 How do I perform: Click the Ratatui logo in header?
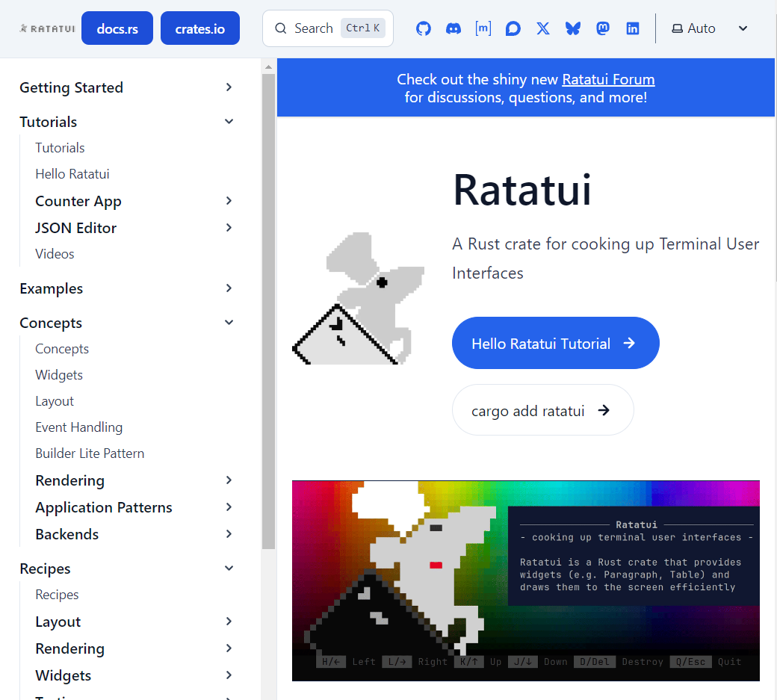tap(47, 28)
